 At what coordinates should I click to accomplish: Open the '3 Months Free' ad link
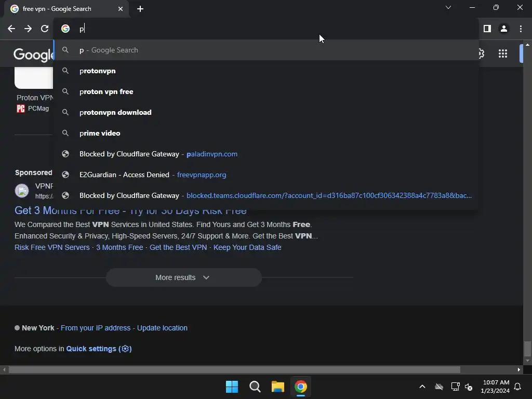(119, 247)
